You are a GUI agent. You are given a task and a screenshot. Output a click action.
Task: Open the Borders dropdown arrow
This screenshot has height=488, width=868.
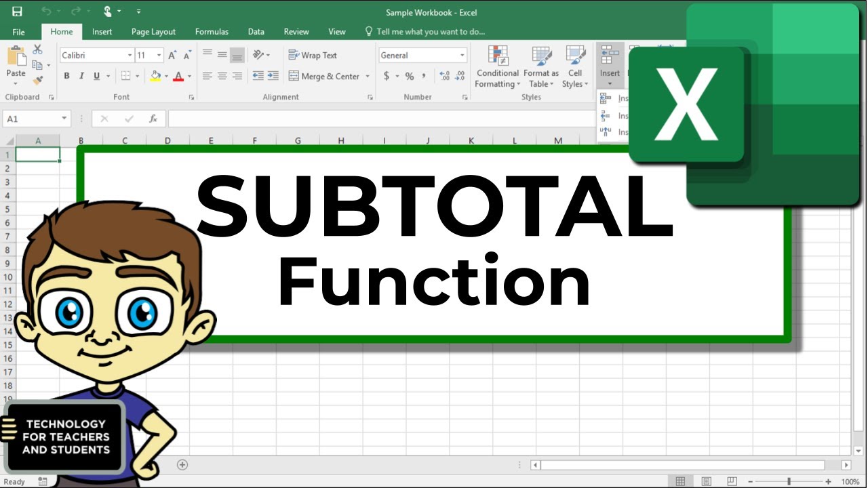[138, 76]
